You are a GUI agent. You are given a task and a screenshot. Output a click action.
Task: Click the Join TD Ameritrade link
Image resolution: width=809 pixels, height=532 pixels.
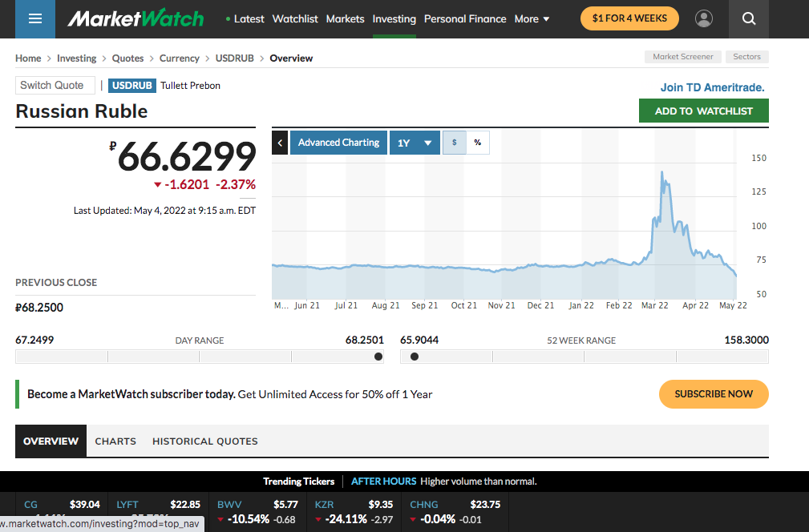pos(713,87)
